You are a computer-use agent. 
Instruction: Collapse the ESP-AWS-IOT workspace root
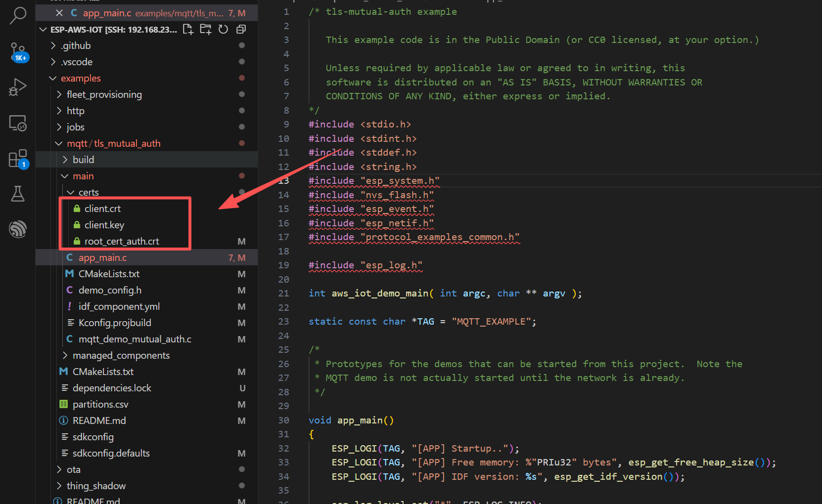tap(43, 30)
